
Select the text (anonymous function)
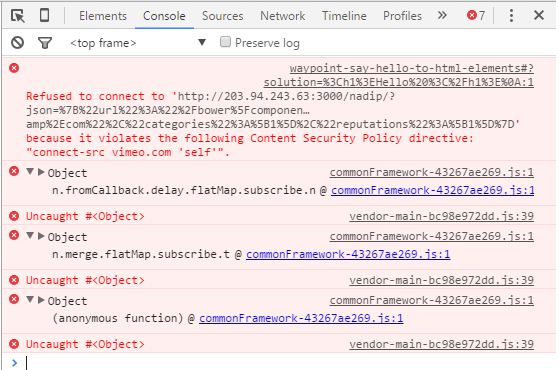click(118, 318)
